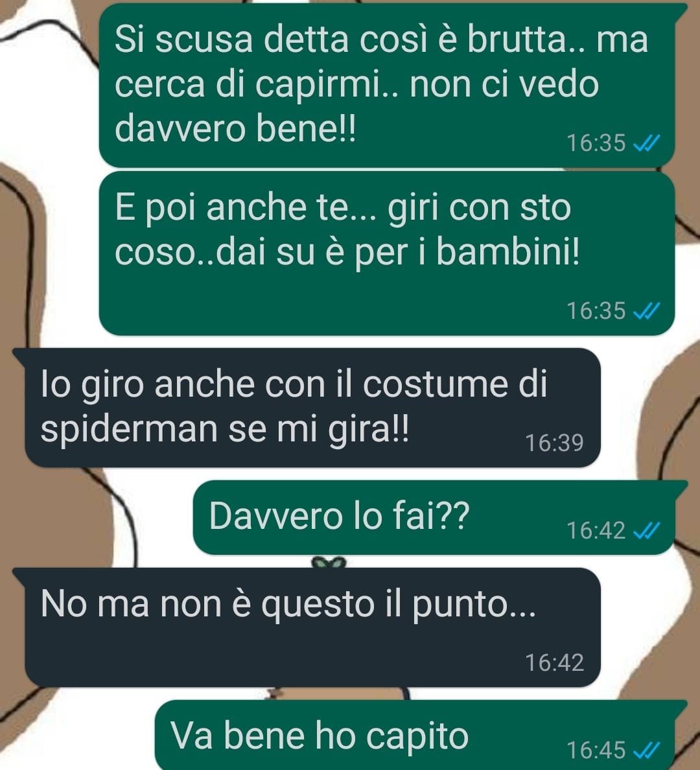Select the 'Si scusa detta così è brutta' message

click(x=387, y=85)
